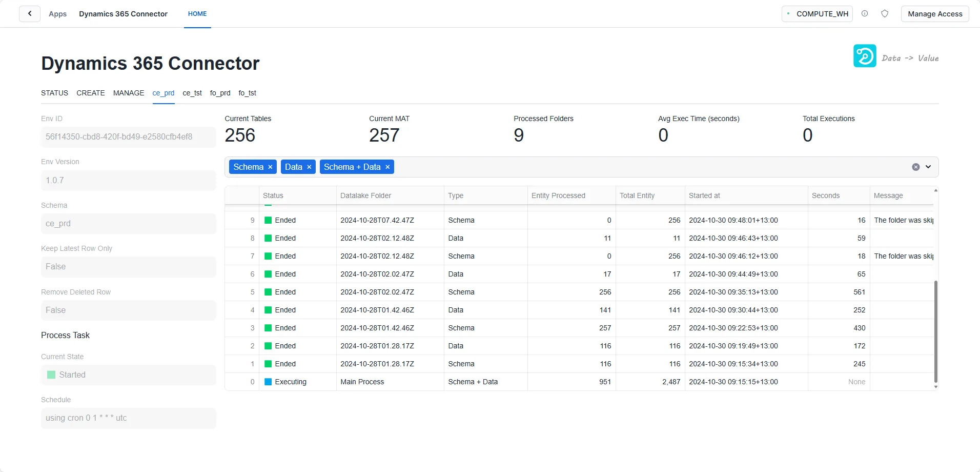
Task: Click the Manage Access button
Action: coord(935,14)
